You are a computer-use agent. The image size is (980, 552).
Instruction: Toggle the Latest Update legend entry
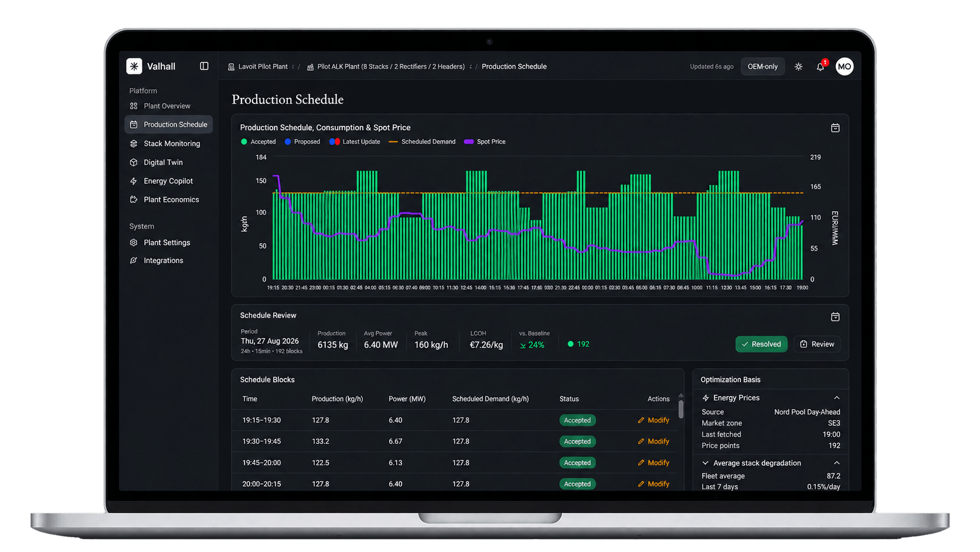point(355,142)
